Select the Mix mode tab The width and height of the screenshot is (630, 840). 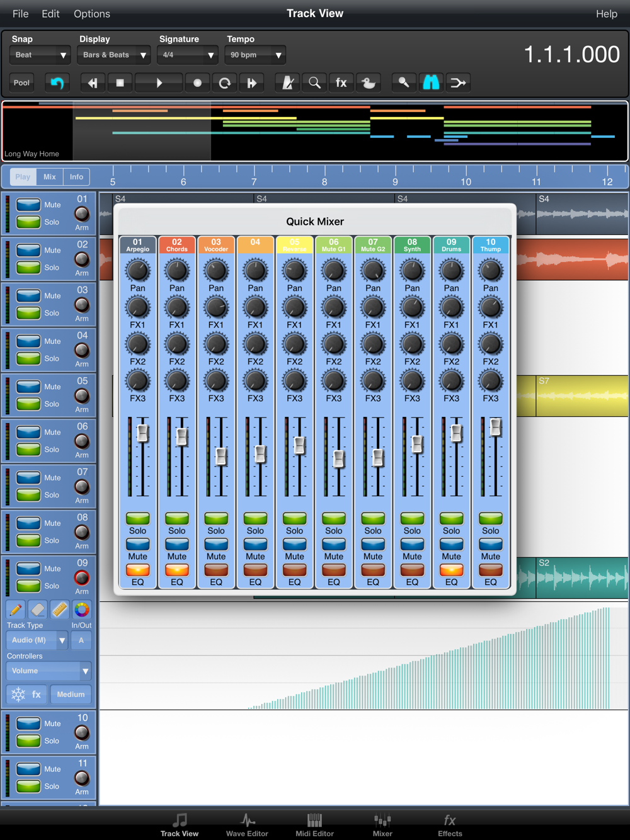[50, 177]
